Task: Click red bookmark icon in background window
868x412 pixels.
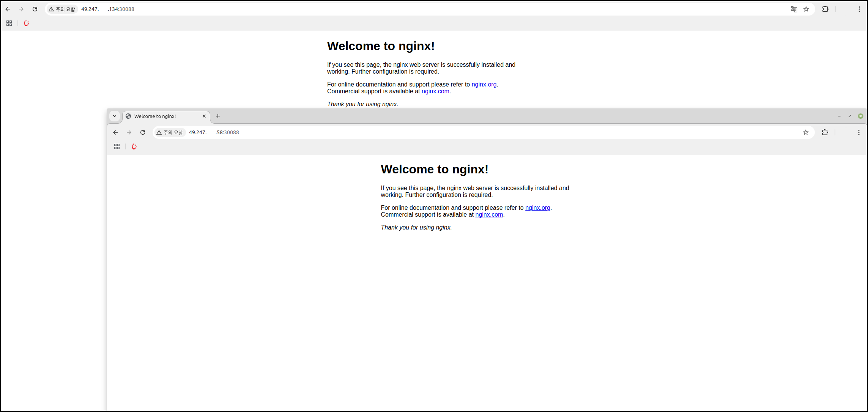Action: click(x=26, y=23)
